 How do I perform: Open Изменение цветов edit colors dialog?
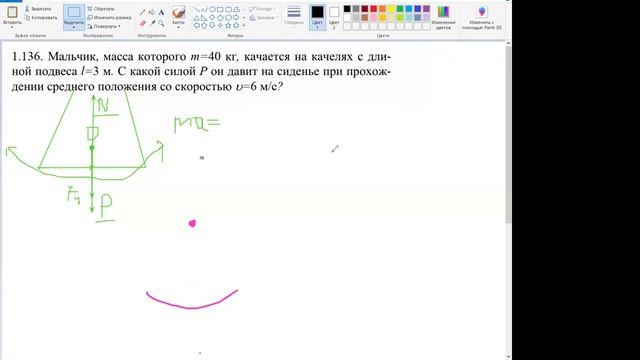point(443,17)
